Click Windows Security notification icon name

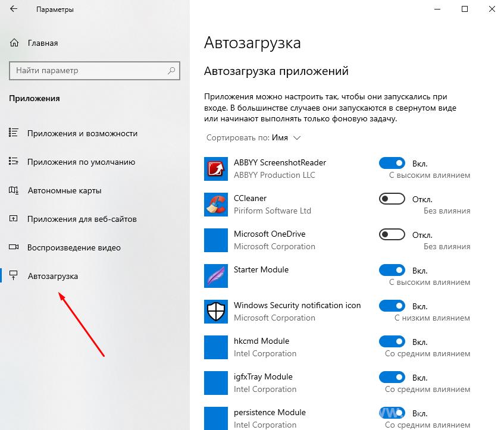298,305
